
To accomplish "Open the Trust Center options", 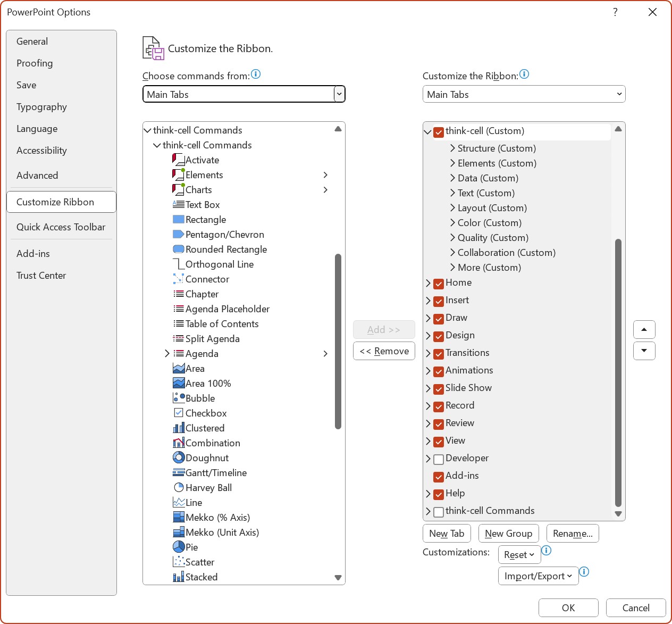I will 61,275.
